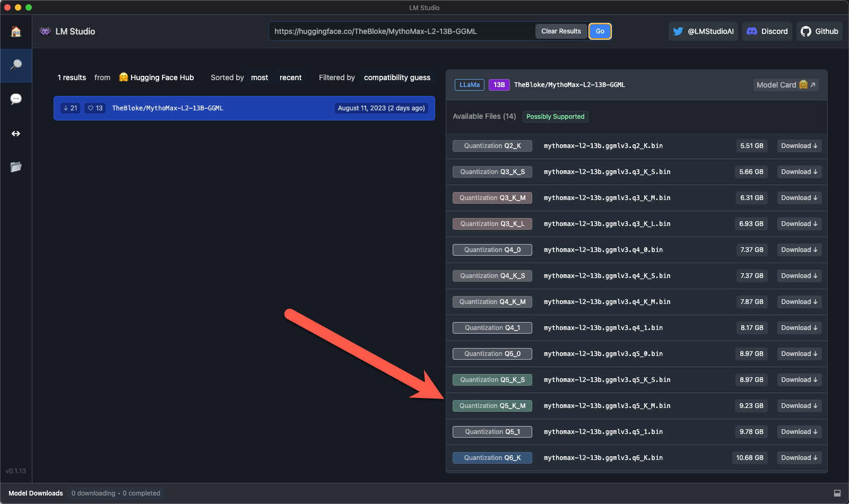The width and height of the screenshot is (849, 504).
Task: Click the 10.68 GB file size
Action: [x=750, y=458]
